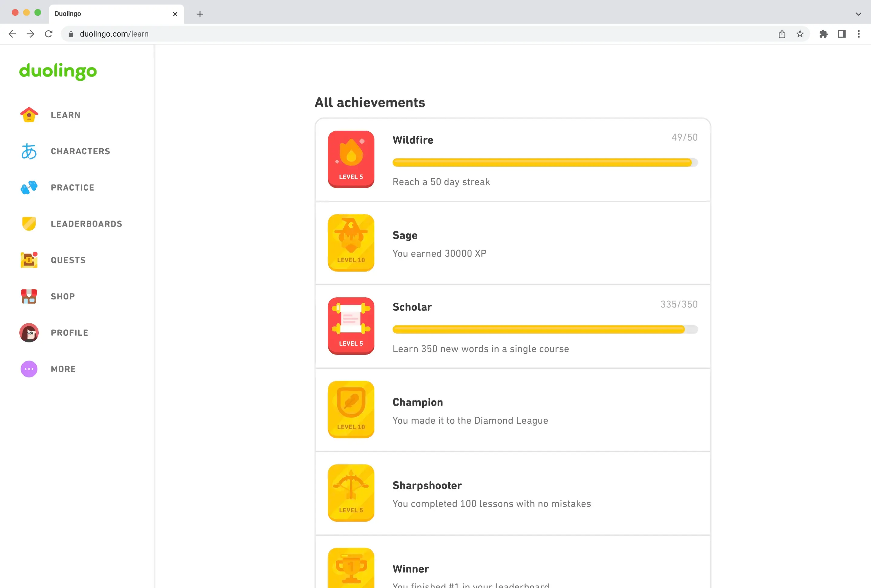The width and height of the screenshot is (871, 588).
Task: Click the 335/350 progress count
Action: [679, 304]
